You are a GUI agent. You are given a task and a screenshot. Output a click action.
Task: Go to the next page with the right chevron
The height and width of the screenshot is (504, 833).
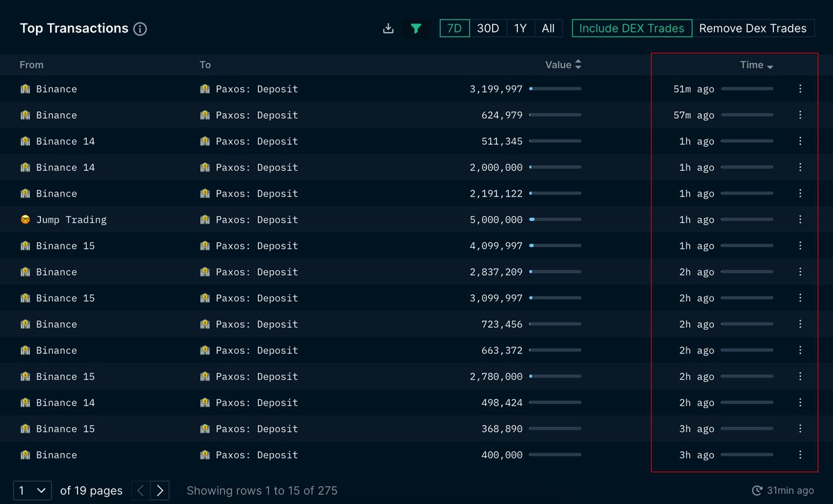(159, 490)
